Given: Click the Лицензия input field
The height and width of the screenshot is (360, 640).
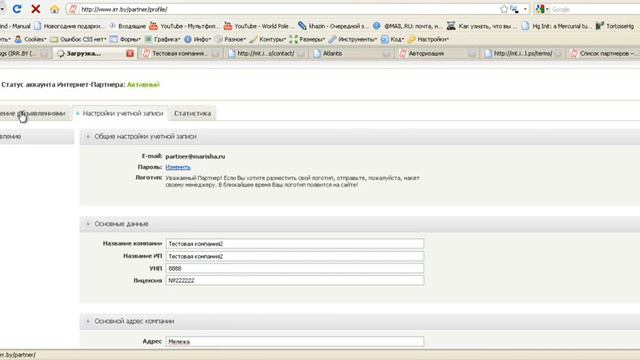Looking at the screenshot, I should coord(295,280).
